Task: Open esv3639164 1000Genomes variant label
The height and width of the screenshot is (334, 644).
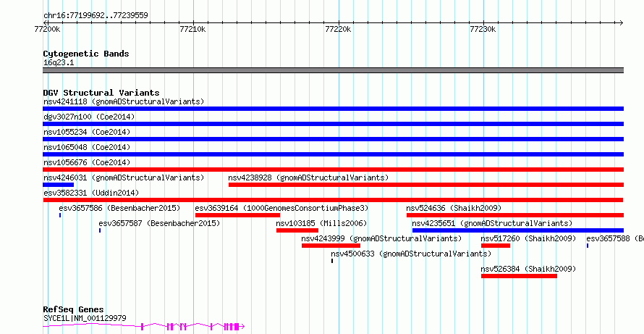Action: [281, 208]
